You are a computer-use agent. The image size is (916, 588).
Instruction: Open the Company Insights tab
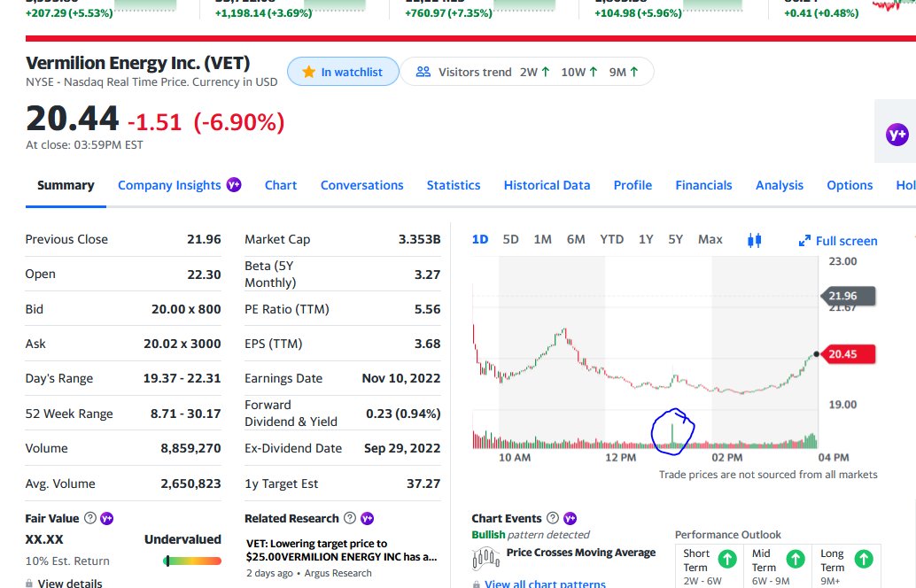coord(169,185)
